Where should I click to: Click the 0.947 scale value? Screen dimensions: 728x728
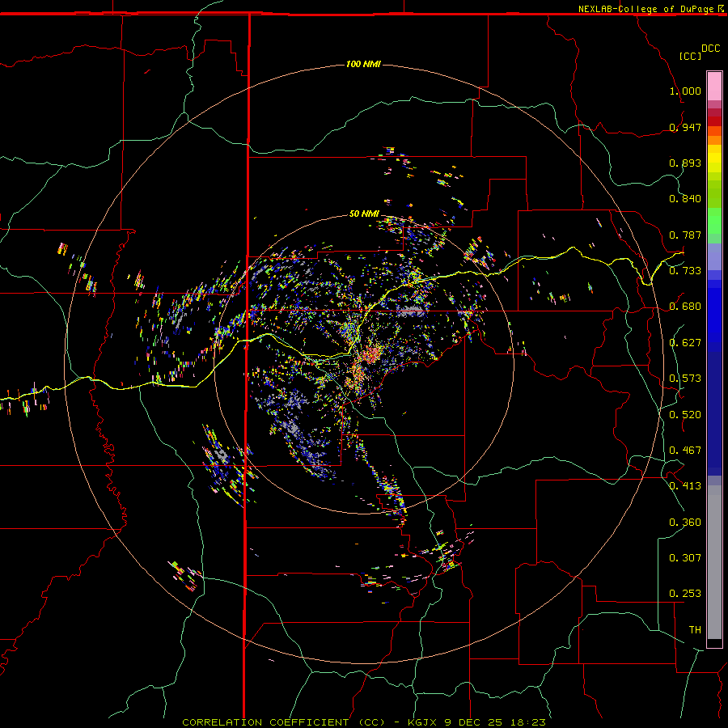685,127
